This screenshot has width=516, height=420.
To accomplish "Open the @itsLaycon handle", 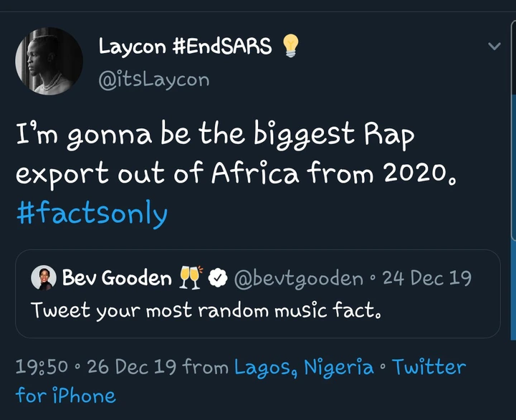I will click(153, 78).
